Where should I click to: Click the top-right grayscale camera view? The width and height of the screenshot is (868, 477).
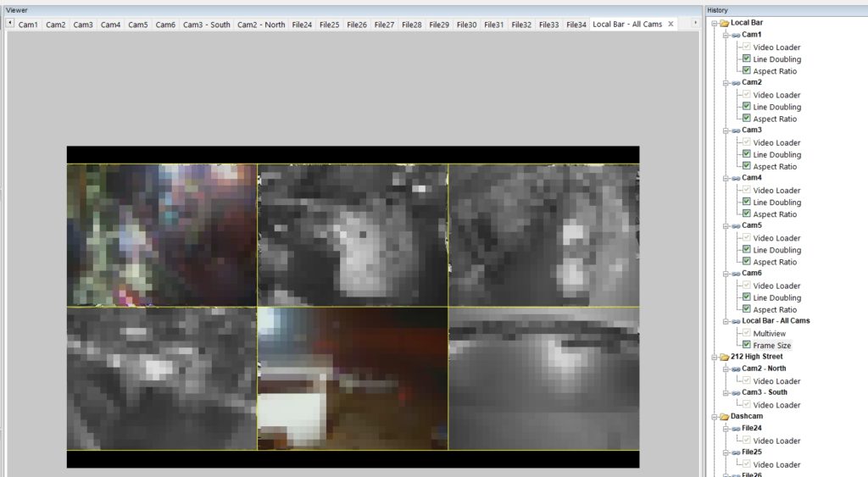[543, 236]
